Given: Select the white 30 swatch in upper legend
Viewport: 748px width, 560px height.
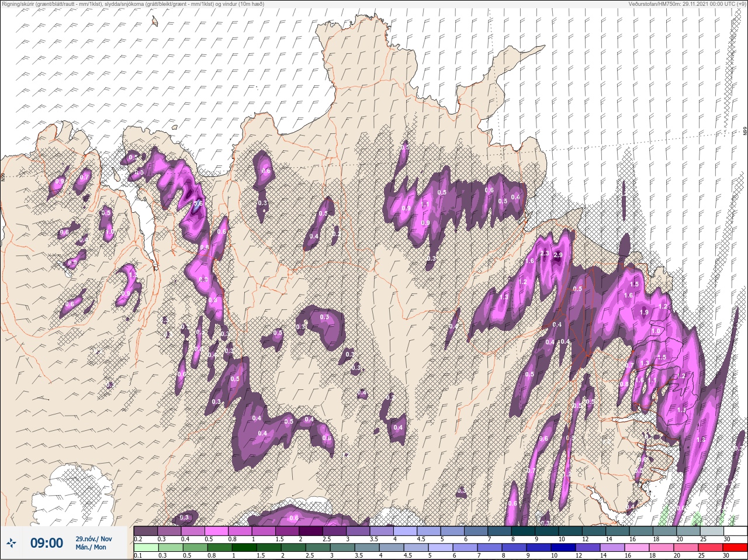Looking at the screenshot, I should point(735,531).
